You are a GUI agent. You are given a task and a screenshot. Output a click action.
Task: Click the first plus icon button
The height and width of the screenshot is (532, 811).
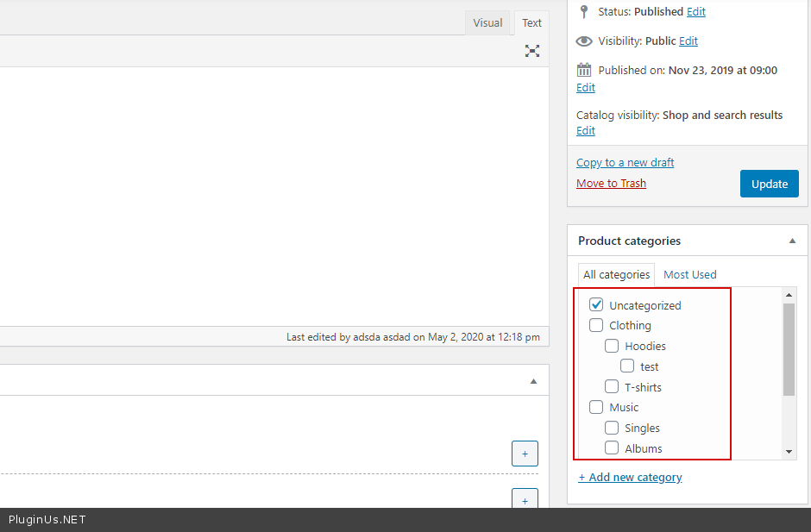tap(525, 454)
